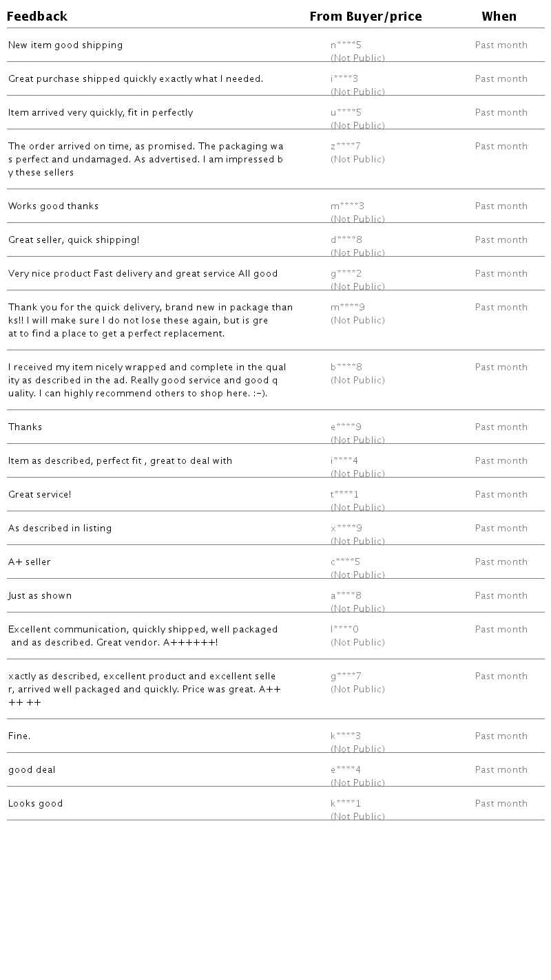Click '(Not Public)' under buyer c****5

tap(357, 575)
